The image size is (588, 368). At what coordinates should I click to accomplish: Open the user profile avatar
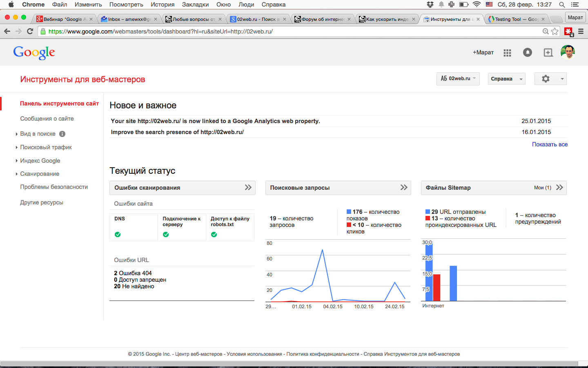[x=568, y=52]
